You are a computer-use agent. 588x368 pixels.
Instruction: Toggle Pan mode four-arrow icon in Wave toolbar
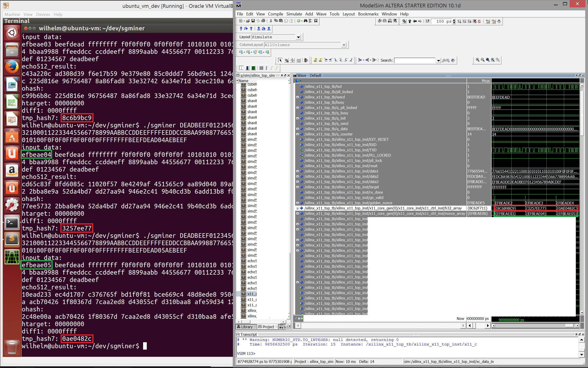coord(293,60)
